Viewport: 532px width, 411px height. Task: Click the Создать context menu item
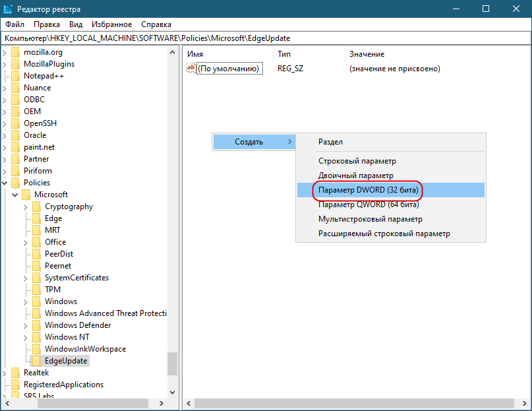pyautogui.click(x=254, y=142)
